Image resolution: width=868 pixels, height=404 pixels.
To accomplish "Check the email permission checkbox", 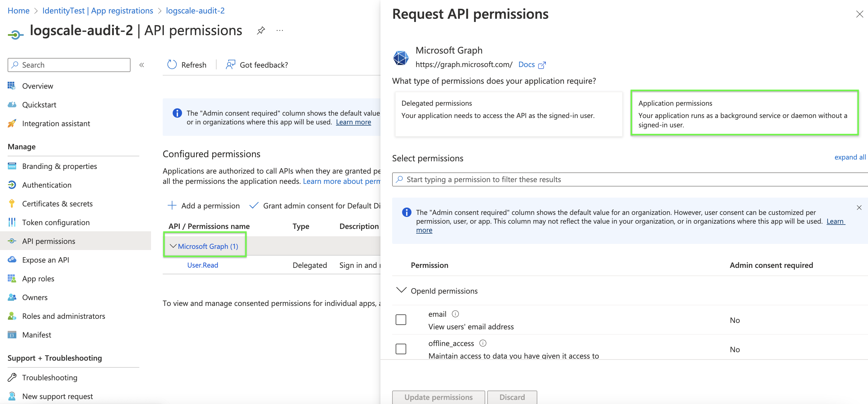I will (401, 319).
